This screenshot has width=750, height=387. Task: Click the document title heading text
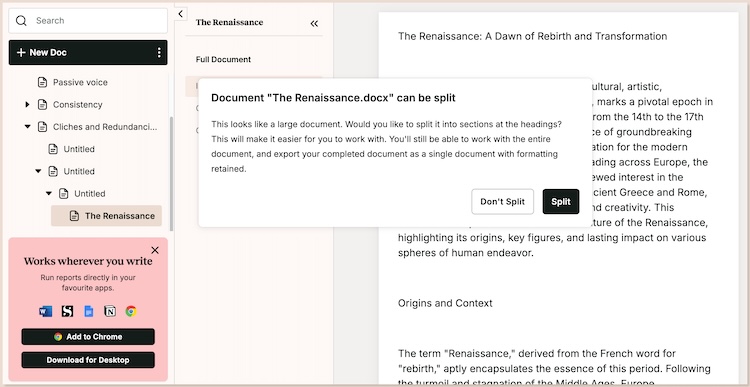click(x=532, y=36)
